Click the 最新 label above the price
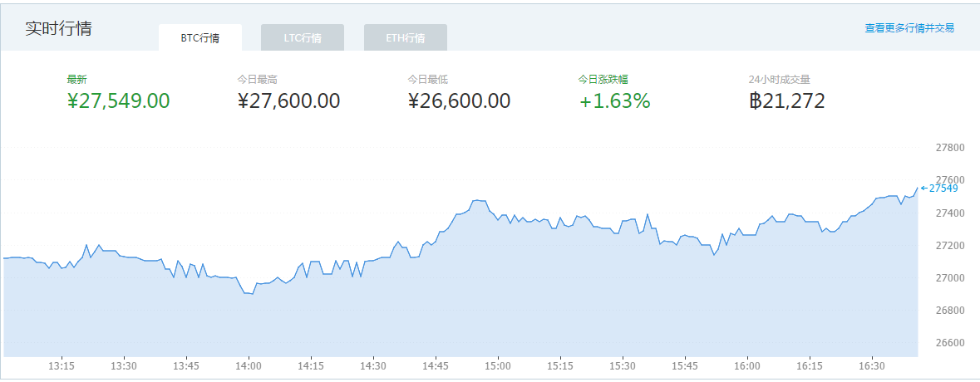 pyautogui.click(x=76, y=80)
